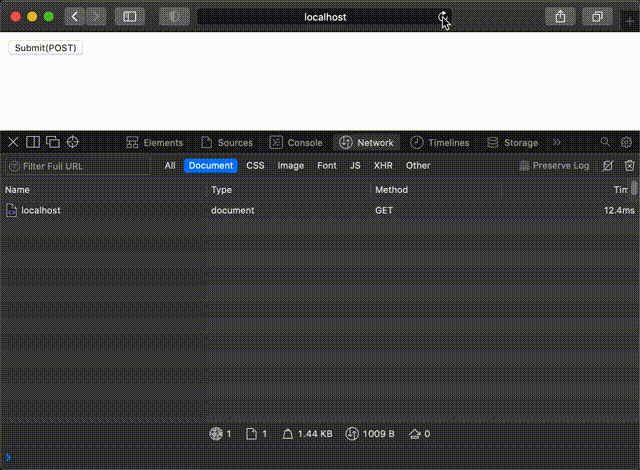Expand the hidden tabs chevron

click(x=556, y=142)
